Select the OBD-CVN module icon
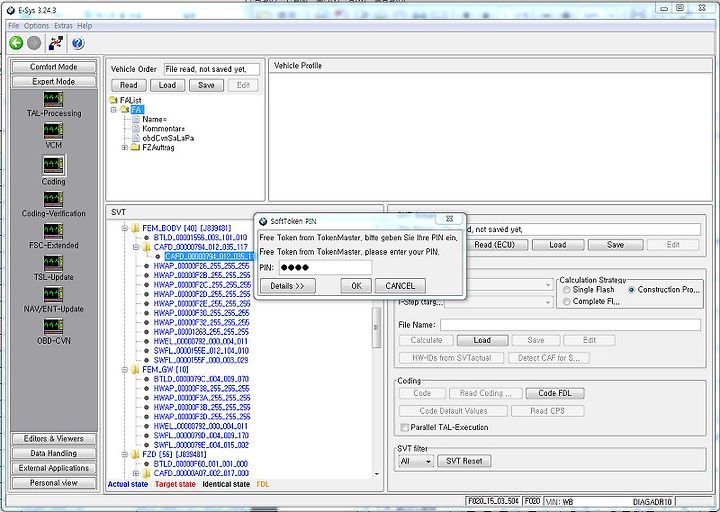The height and width of the screenshot is (512, 720). 54,326
